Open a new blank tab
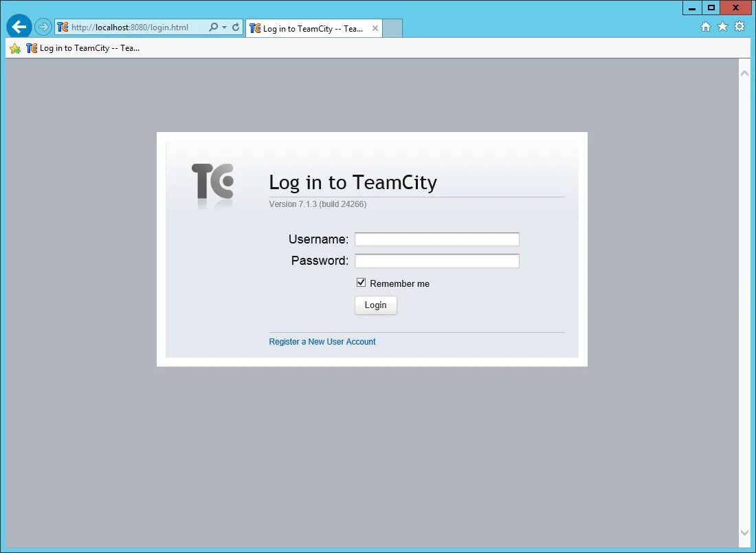This screenshot has height=553, width=756. [392, 28]
